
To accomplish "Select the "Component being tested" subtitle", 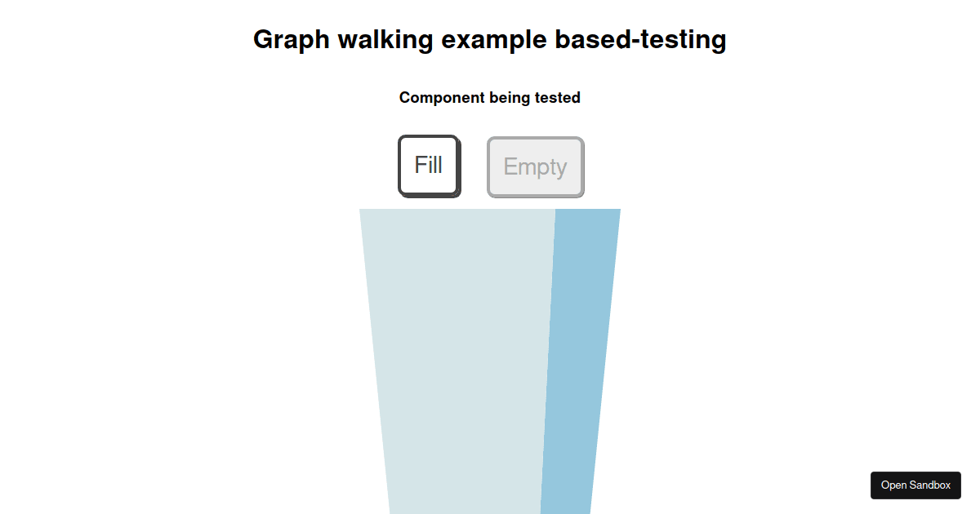I will pyautogui.click(x=490, y=98).
